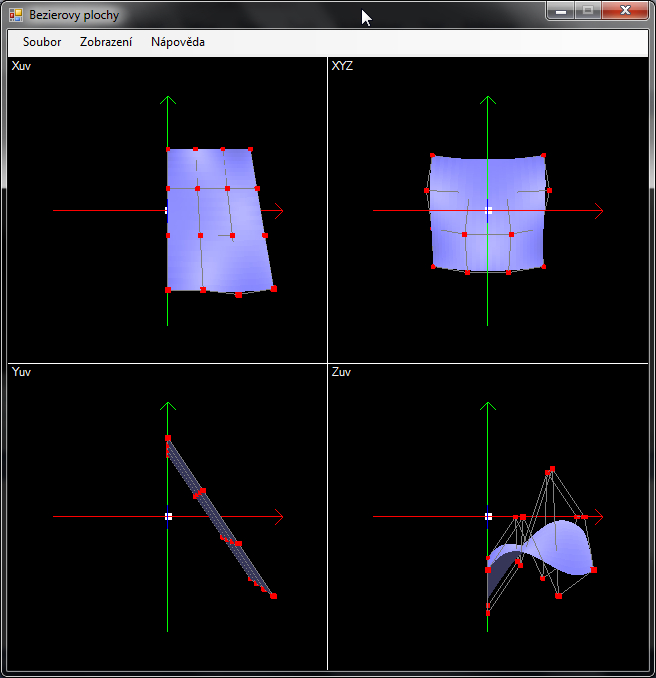Select the rightmost control point in Zuv view
Image resolution: width=656 pixels, height=678 pixels.
594,570
